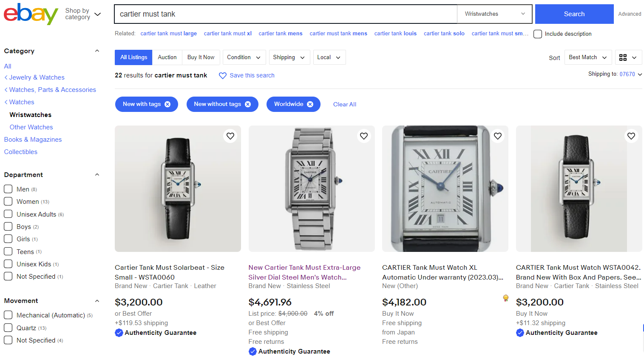644x357 pixels.
Task: Select the Buy It Now tab
Action: click(x=201, y=57)
